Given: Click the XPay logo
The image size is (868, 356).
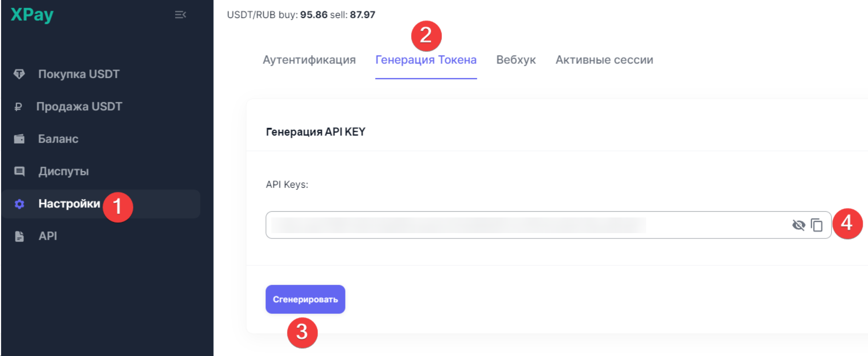Looking at the screenshot, I should (x=32, y=15).
